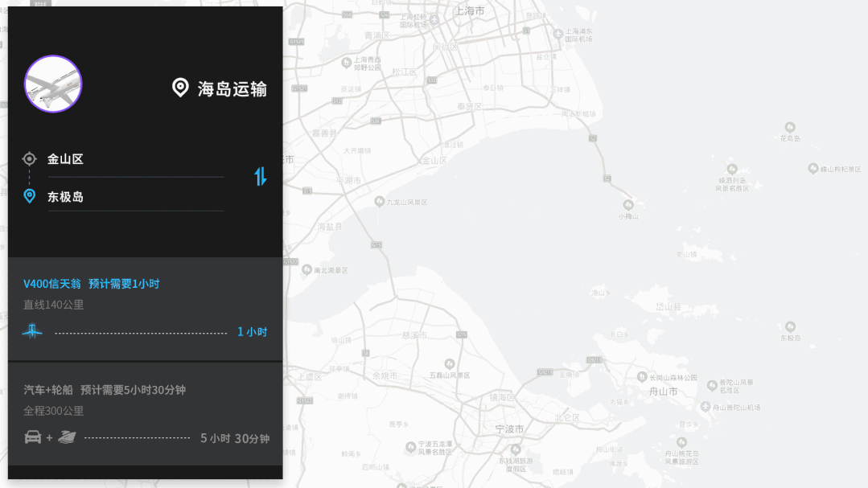This screenshot has height=488, width=868.
Task: Click the 1小时 flight duration label
Action: coord(252,331)
